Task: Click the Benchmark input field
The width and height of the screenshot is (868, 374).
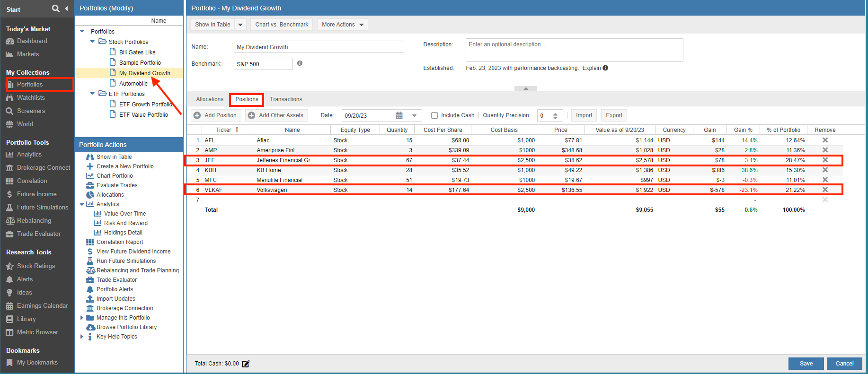Action: 263,64
